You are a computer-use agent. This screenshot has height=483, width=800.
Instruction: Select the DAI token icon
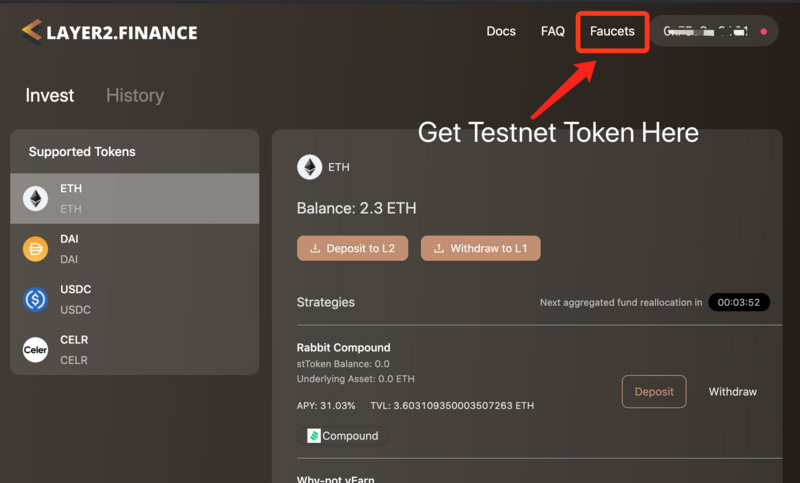[36, 249]
